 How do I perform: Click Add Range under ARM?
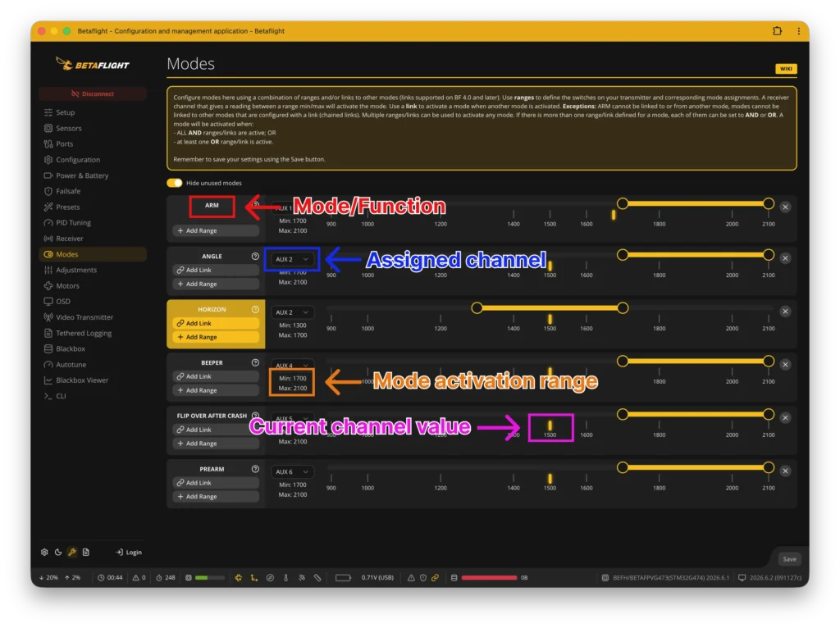click(216, 230)
